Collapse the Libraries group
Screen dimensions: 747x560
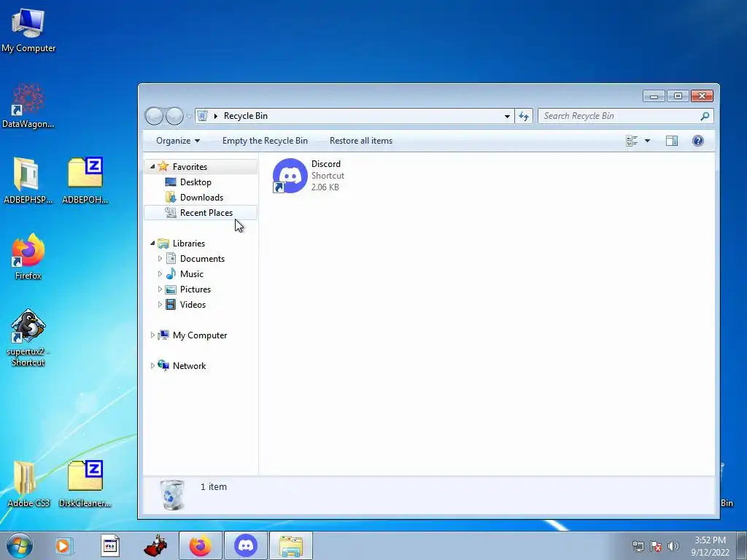[152, 244]
